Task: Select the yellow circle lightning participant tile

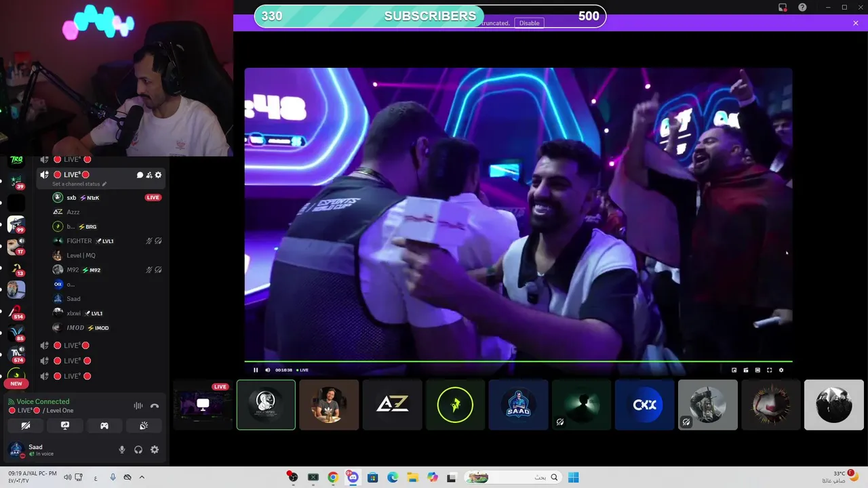Action: 455,405
